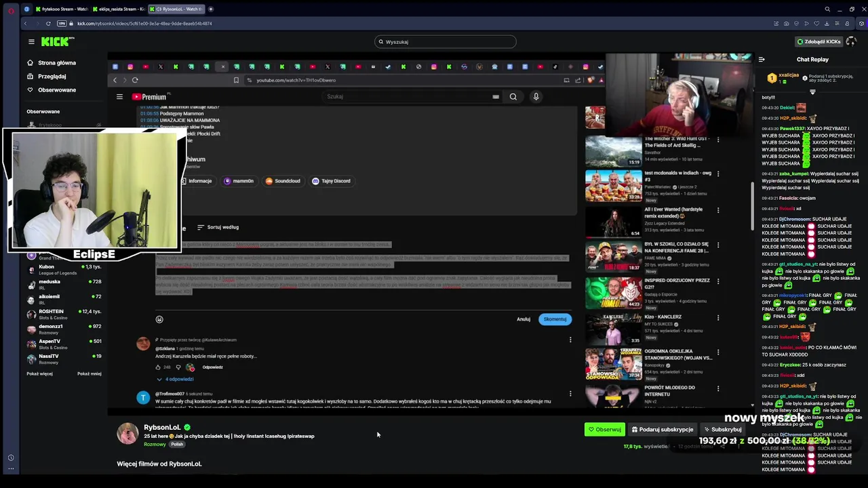Click the Tajny Discord link chip
The image size is (868, 488).
331,181
